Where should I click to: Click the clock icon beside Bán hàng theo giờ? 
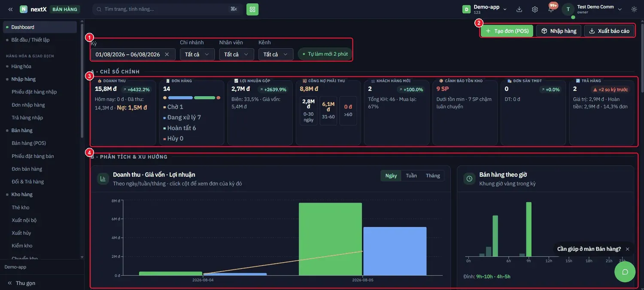[x=469, y=178]
